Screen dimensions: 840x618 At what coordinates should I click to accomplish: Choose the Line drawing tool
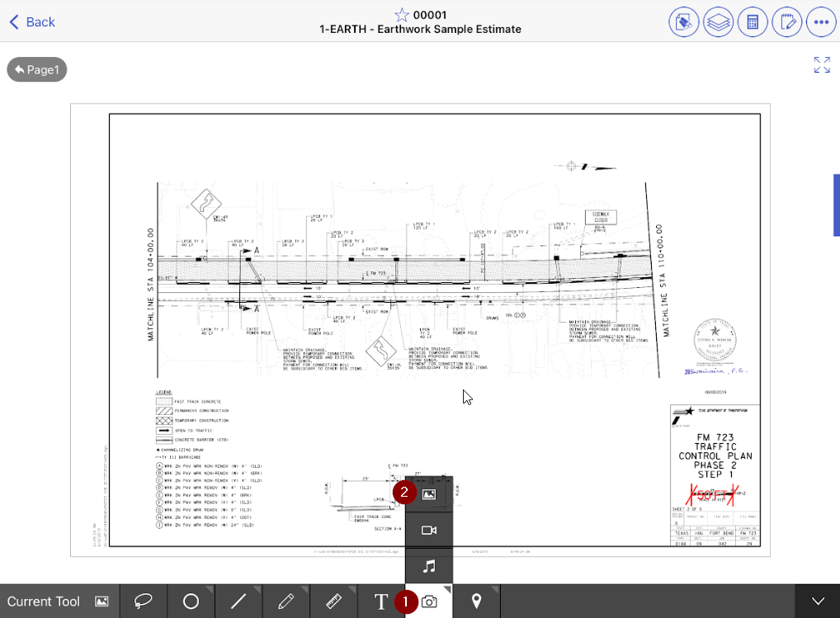(238, 601)
